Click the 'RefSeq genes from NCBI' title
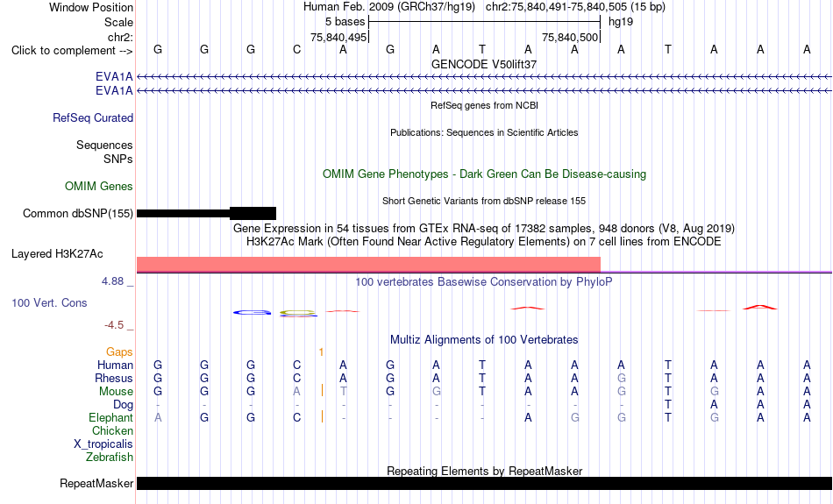The height and width of the screenshot is (504, 833). [484, 105]
